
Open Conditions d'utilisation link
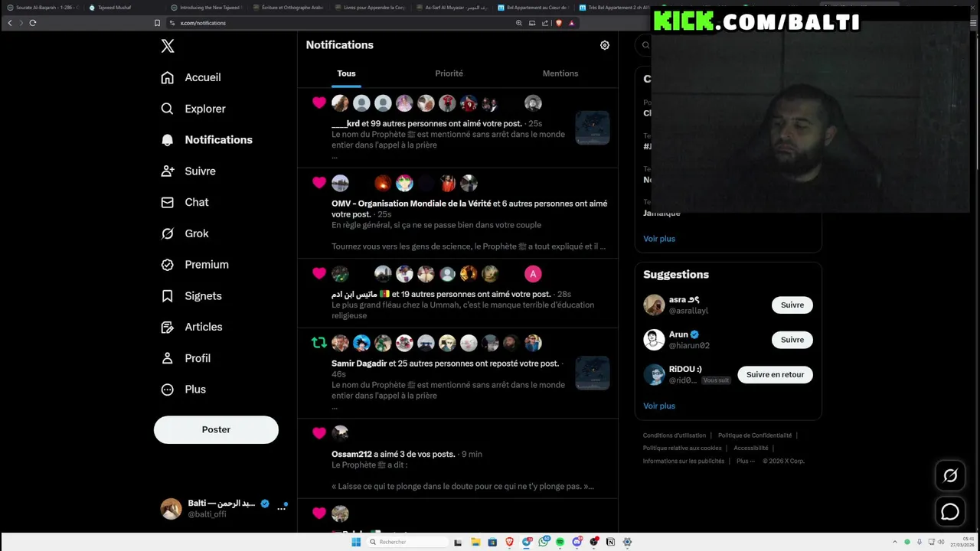click(675, 435)
